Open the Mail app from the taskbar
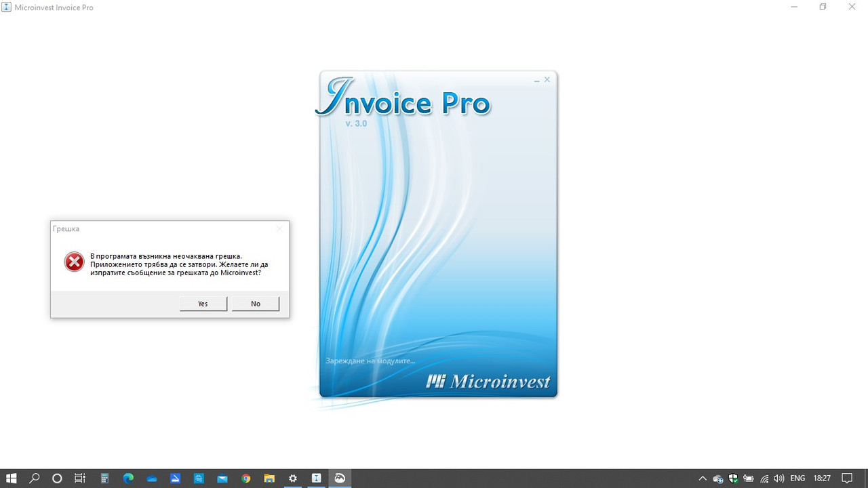 222,478
